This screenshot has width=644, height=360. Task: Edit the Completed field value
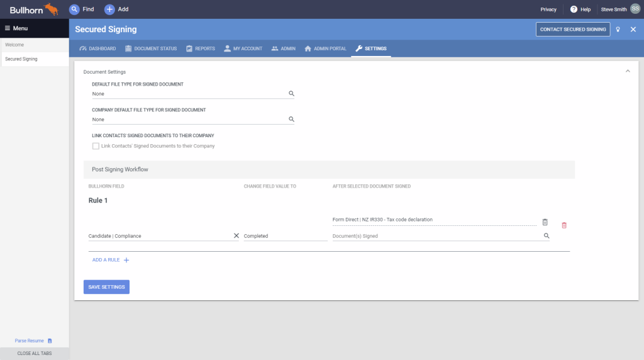tap(286, 236)
